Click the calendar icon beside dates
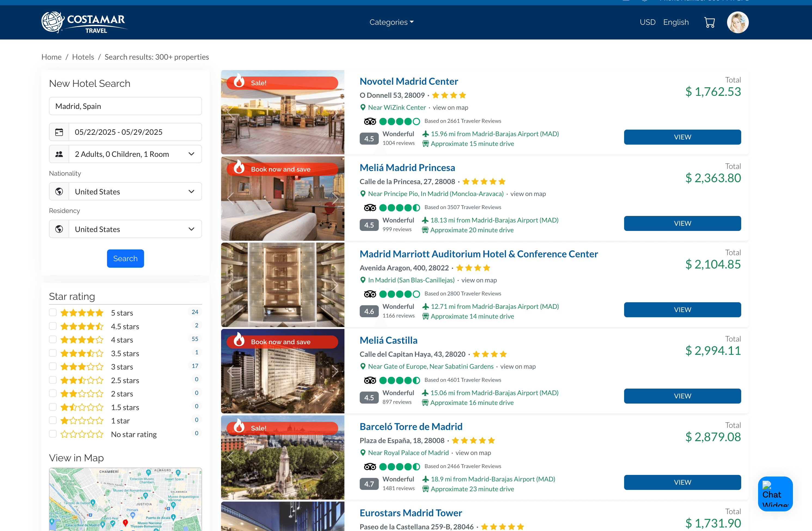812x531 pixels. click(x=59, y=132)
